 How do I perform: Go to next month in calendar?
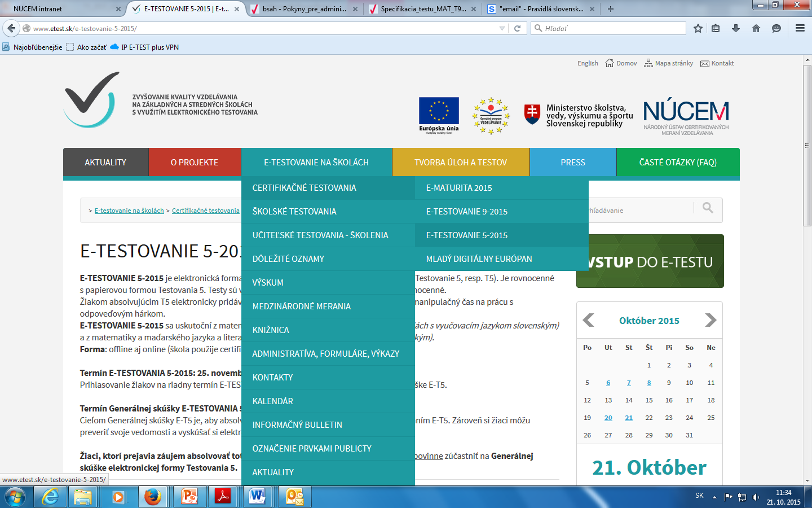pyautogui.click(x=710, y=320)
